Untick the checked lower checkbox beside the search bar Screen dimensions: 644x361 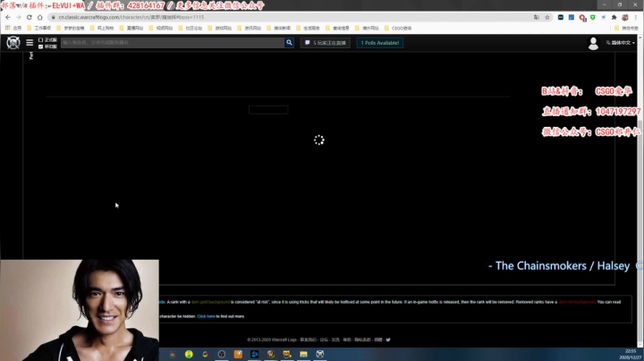[x=40, y=46]
